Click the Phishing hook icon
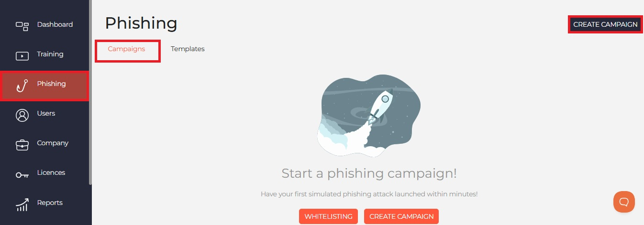The height and width of the screenshot is (225, 644). [x=22, y=86]
